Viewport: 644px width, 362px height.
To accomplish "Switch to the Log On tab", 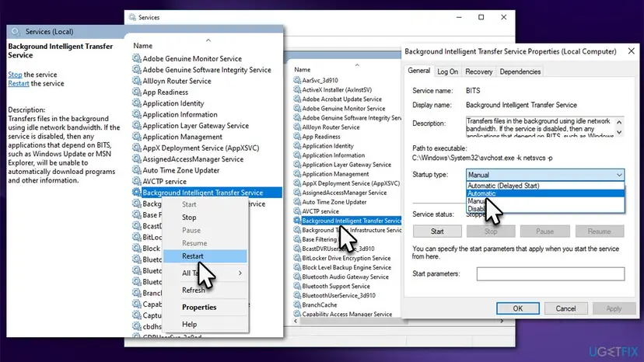I will pos(447,71).
